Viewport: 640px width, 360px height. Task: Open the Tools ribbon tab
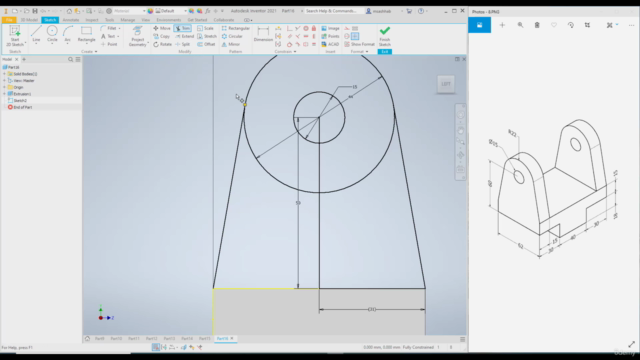[x=109, y=20]
